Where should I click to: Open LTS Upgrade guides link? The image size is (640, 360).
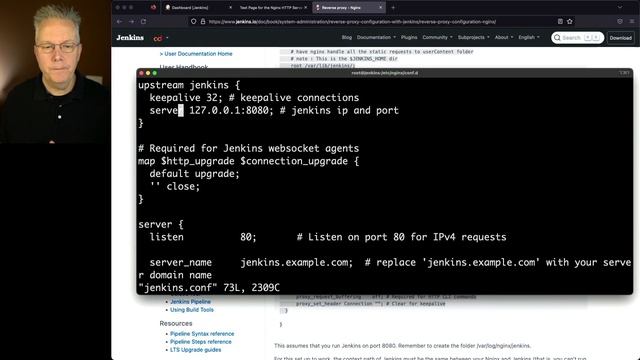coord(196,350)
